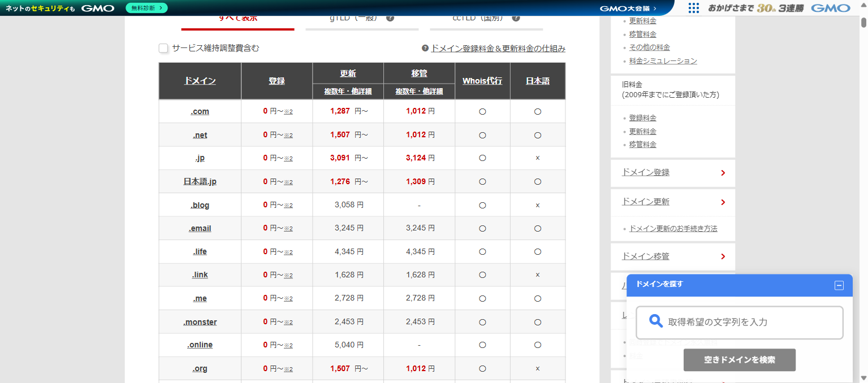Click ※2 footnote in .org row
The height and width of the screenshot is (383, 868).
pyautogui.click(x=288, y=369)
